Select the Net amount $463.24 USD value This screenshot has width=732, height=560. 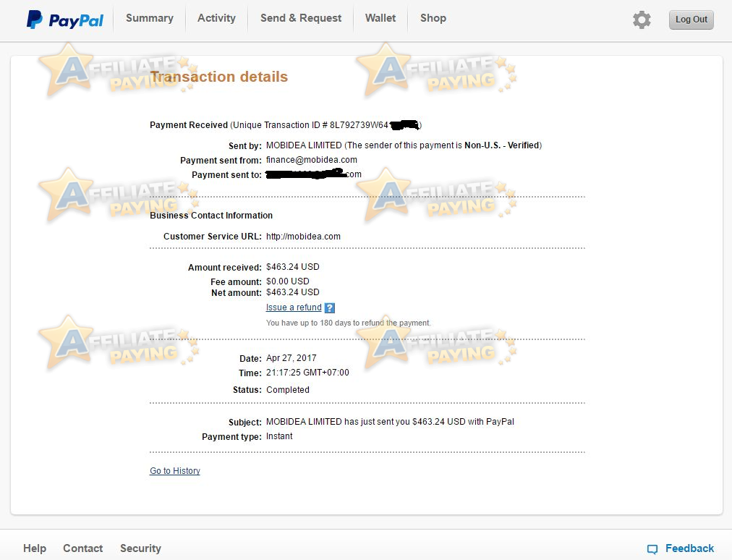point(293,292)
